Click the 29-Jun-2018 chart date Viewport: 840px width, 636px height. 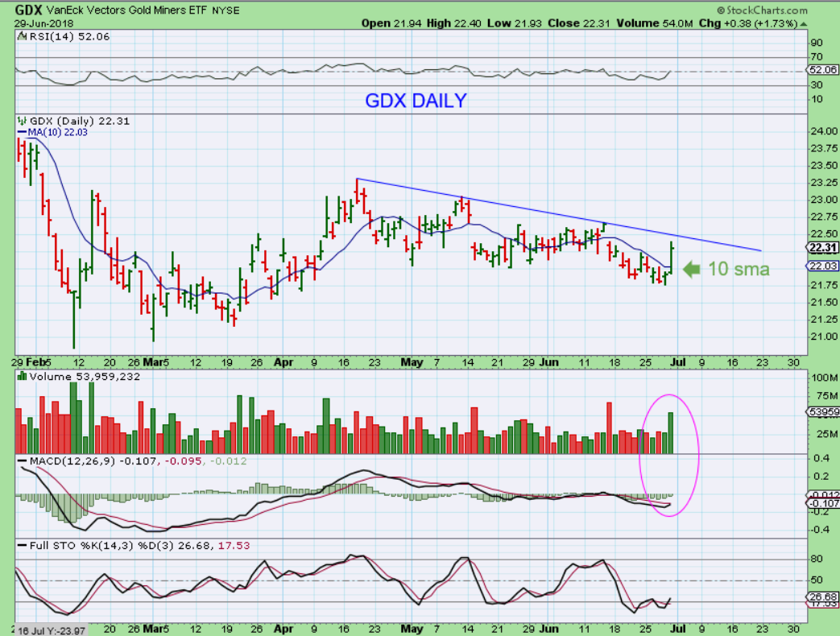(x=44, y=23)
